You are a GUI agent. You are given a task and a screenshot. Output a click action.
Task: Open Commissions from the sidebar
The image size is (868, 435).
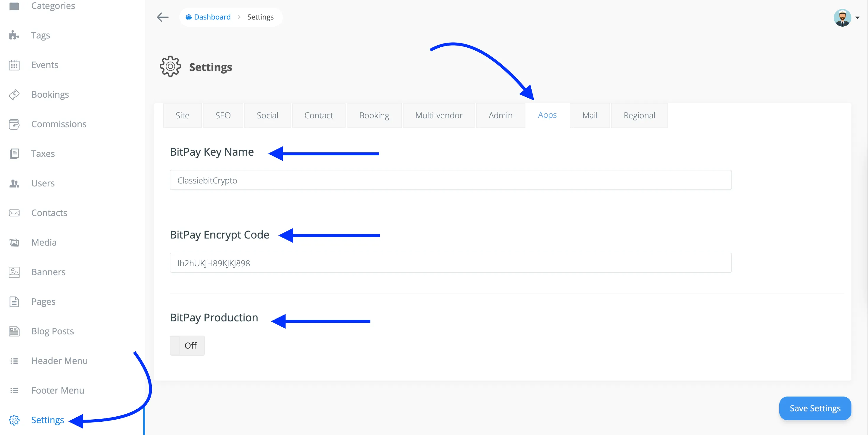(59, 124)
